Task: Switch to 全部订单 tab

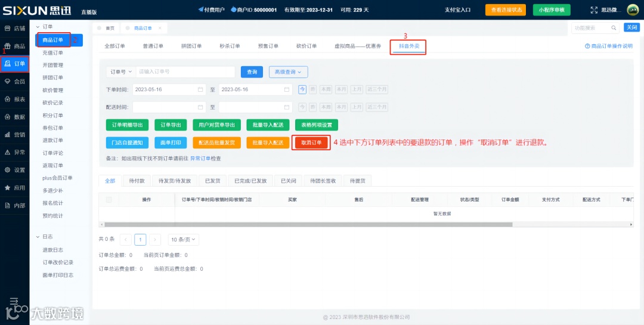Action: 114,46
